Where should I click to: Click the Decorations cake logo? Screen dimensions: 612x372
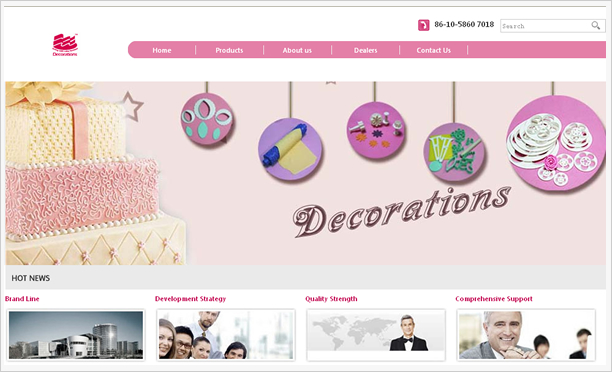(65, 45)
